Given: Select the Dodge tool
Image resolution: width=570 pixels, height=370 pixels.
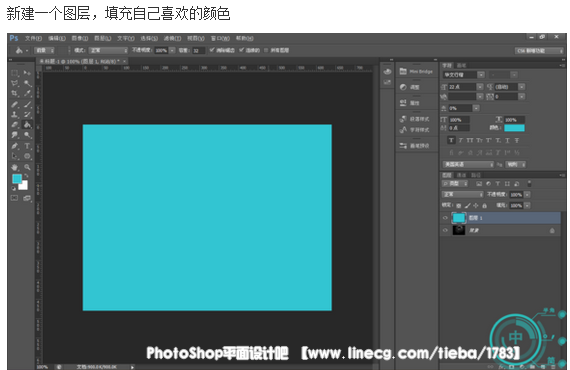Looking at the screenshot, I should point(27,135).
